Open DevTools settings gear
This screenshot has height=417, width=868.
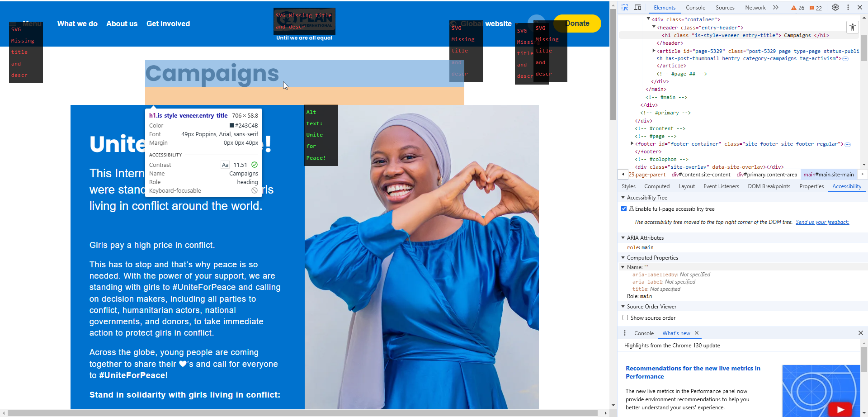(x=835, y=8)
